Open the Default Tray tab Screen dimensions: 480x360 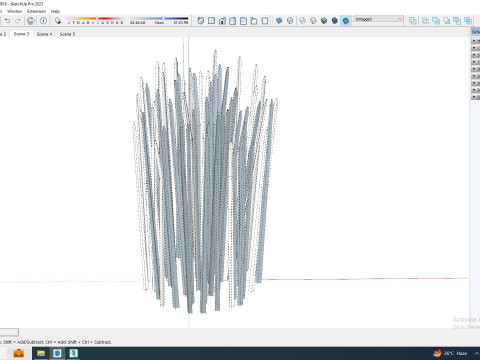click(x=476, y=32)
